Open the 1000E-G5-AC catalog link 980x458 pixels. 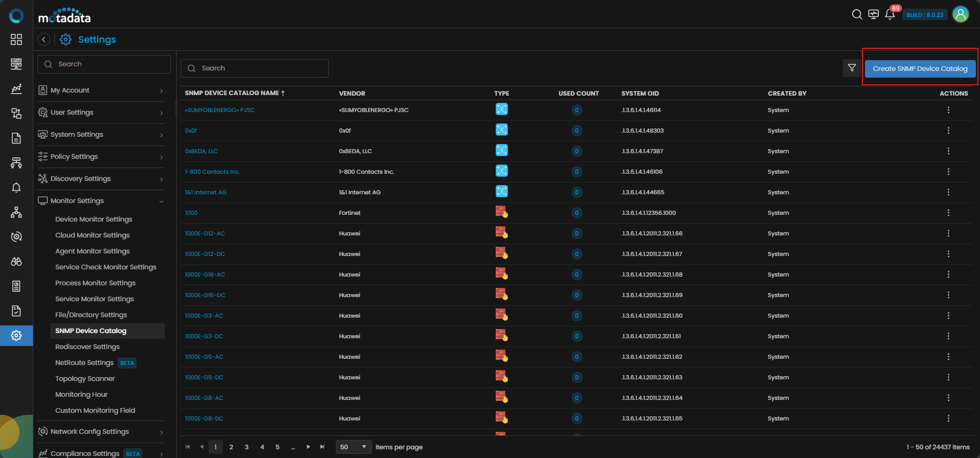pyautogui.click(x=204, y=357)
